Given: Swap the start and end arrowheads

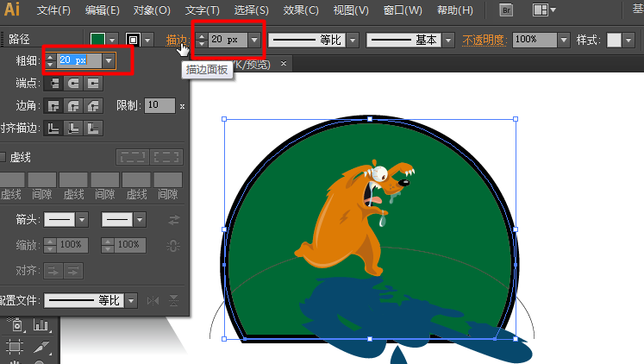Looking at the screenshot, I should (x=174, y=220).
